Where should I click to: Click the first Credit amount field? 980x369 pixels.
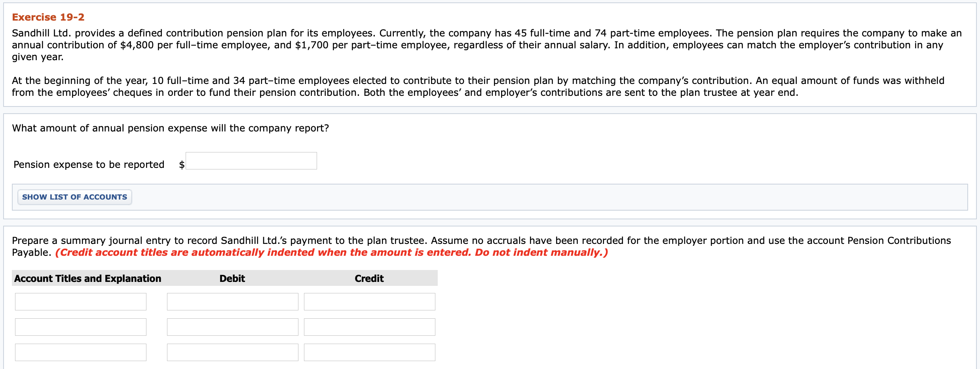click(369, 301)
